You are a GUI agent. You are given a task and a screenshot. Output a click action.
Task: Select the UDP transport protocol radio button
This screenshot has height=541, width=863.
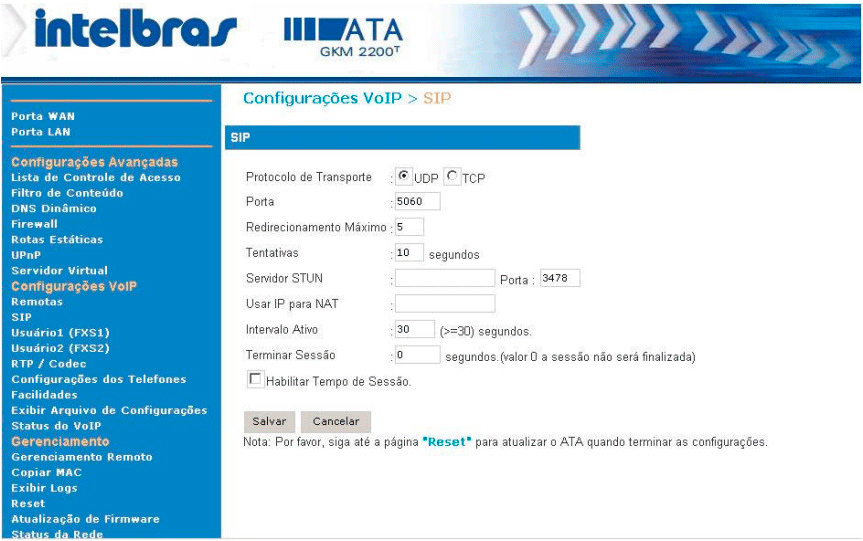(403, 176)
